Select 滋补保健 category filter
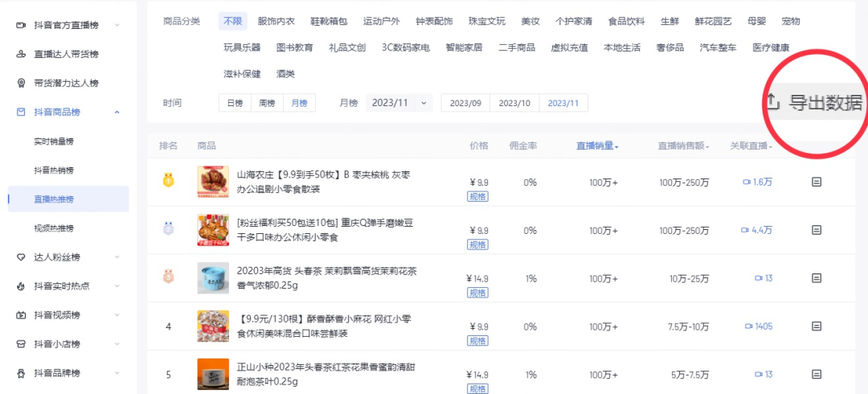 coord(242,74)
